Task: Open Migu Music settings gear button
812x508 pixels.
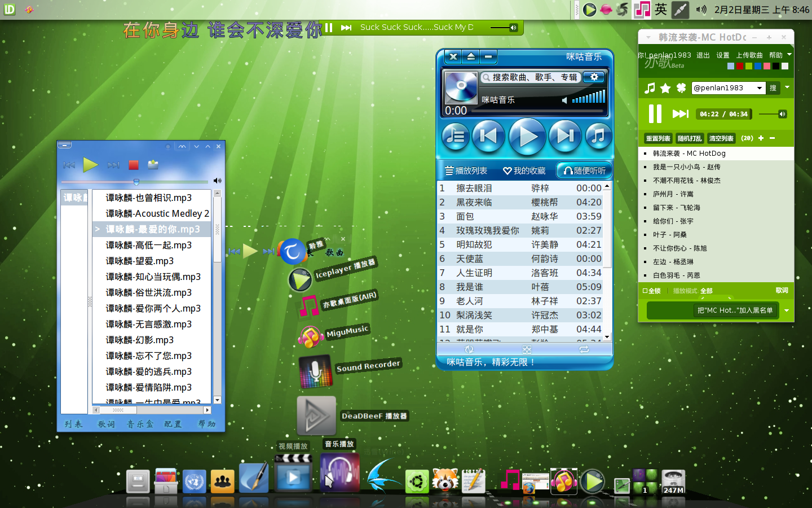Action: (x=594, y=77)
